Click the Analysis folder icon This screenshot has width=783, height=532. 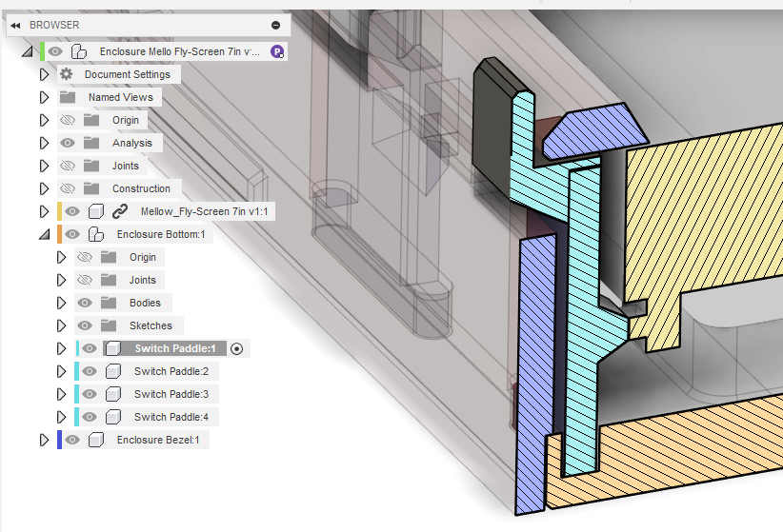(x=90, y=143)
